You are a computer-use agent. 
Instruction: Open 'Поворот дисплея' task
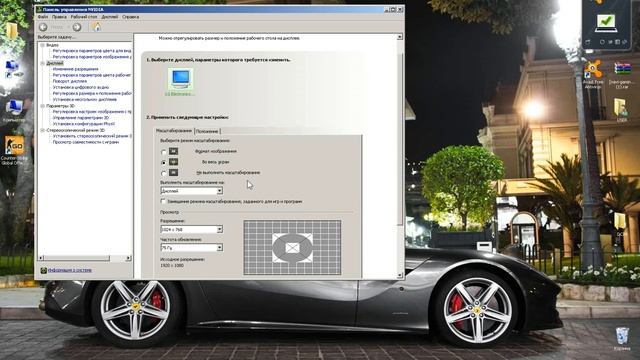pyautogui.click(x=70, y=81)
